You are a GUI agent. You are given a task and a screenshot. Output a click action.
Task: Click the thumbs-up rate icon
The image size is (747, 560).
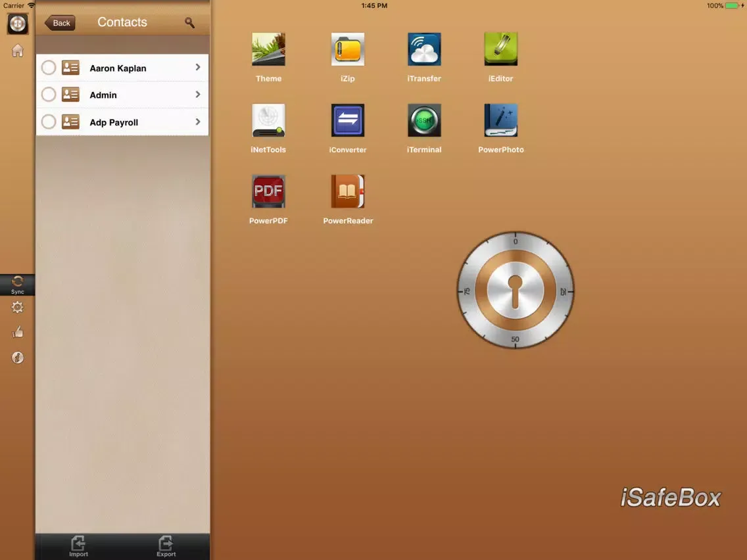coord(18,332)
